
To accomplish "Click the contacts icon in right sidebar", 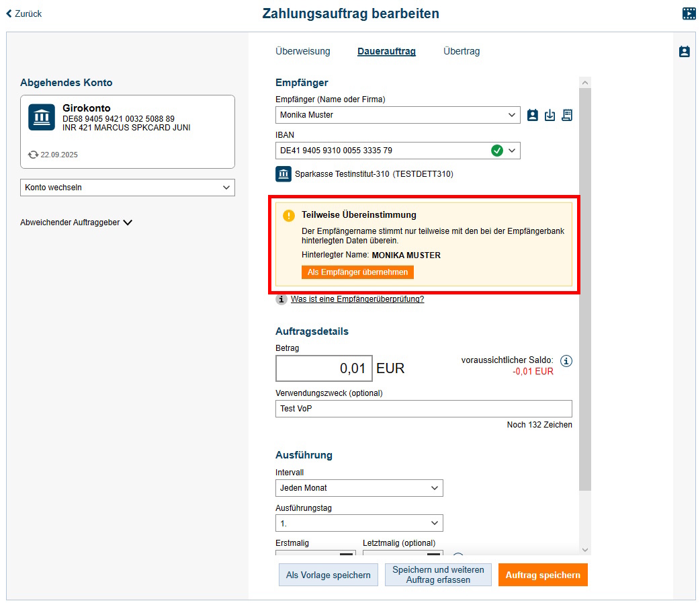I will [684, 52].
